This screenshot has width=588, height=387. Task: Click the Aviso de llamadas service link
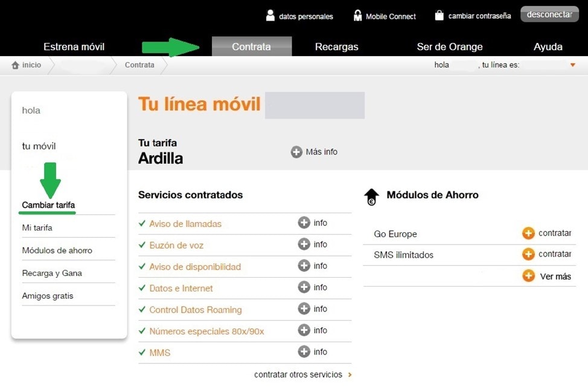coord(185,224)
